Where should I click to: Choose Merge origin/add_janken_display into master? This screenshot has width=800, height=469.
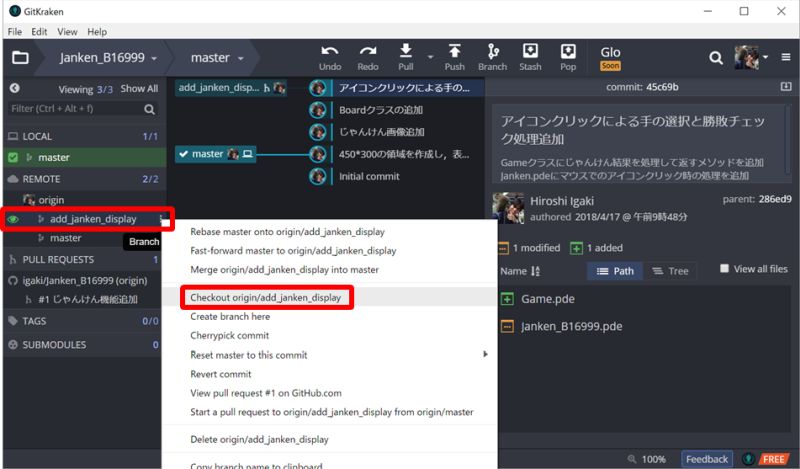(x=284, y=269)
